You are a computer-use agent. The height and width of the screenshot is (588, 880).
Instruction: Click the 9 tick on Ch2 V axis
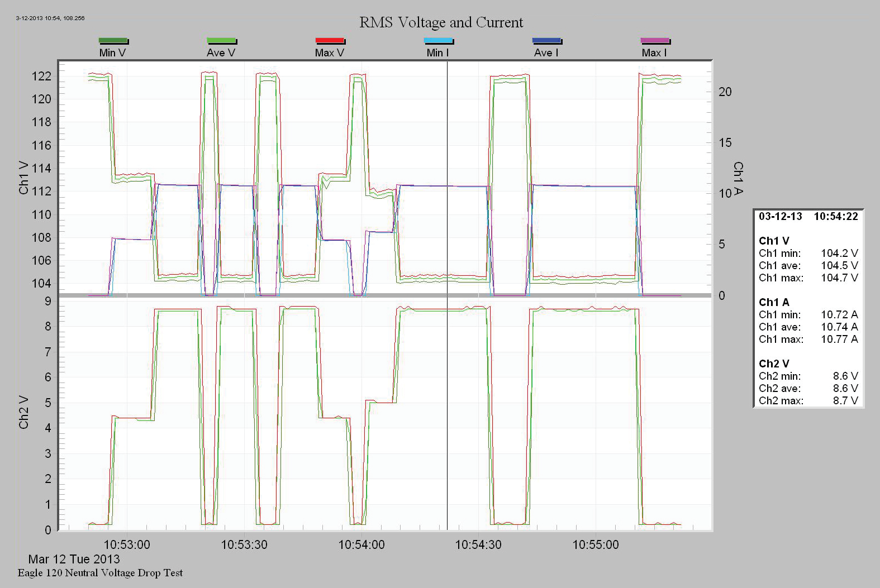click(48, 302)
